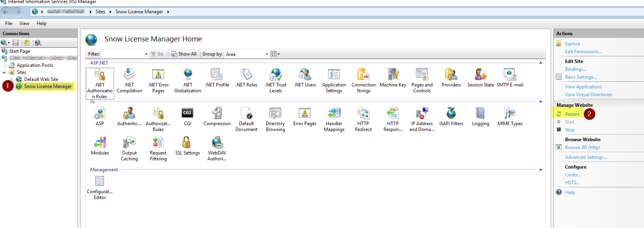644x228 pixels.
Task: Open Basic Settings link
Action: pos(581,77)
